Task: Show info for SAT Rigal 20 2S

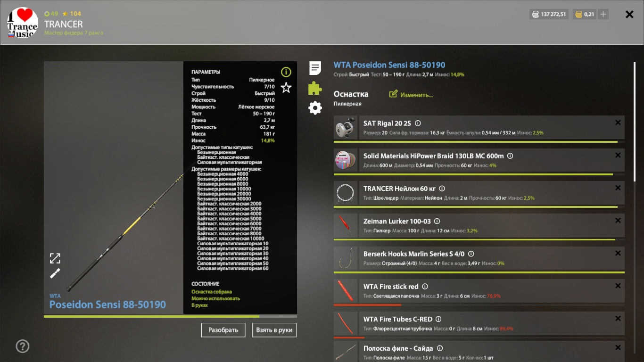Action: [x=418, y=123]
